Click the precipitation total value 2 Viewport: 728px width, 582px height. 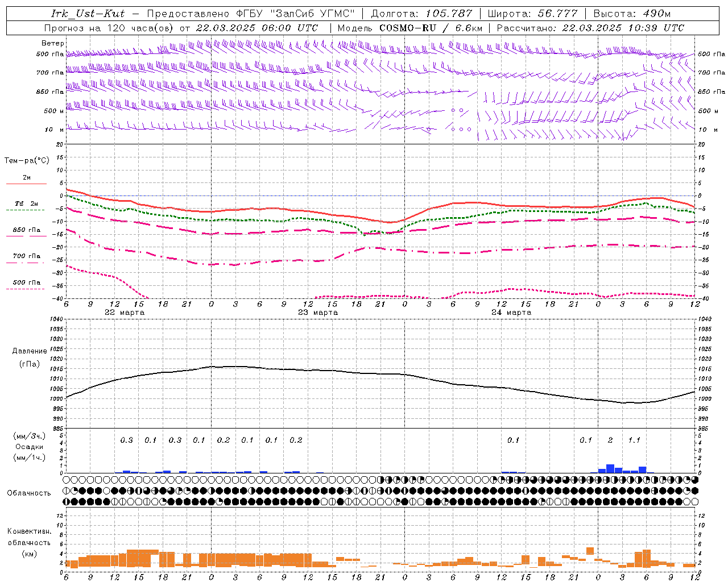point(610,440)
